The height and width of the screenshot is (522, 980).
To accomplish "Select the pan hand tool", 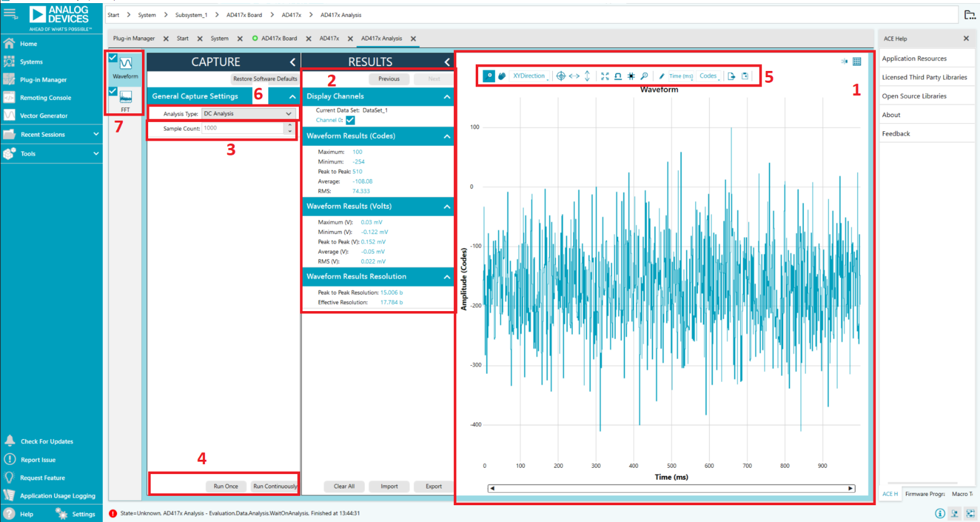I will pos(502,76).
